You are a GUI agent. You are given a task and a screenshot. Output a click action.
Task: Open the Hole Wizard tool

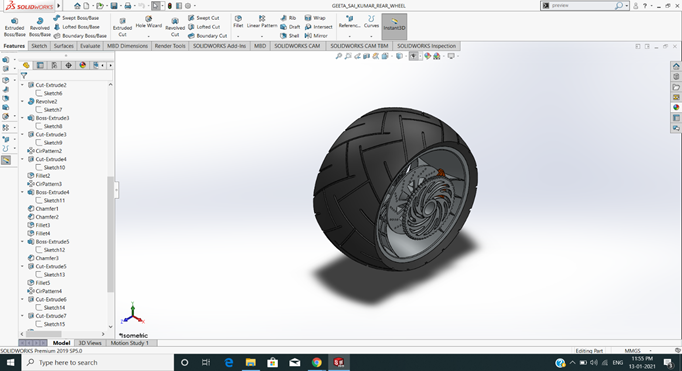click(x=149, y=22)
